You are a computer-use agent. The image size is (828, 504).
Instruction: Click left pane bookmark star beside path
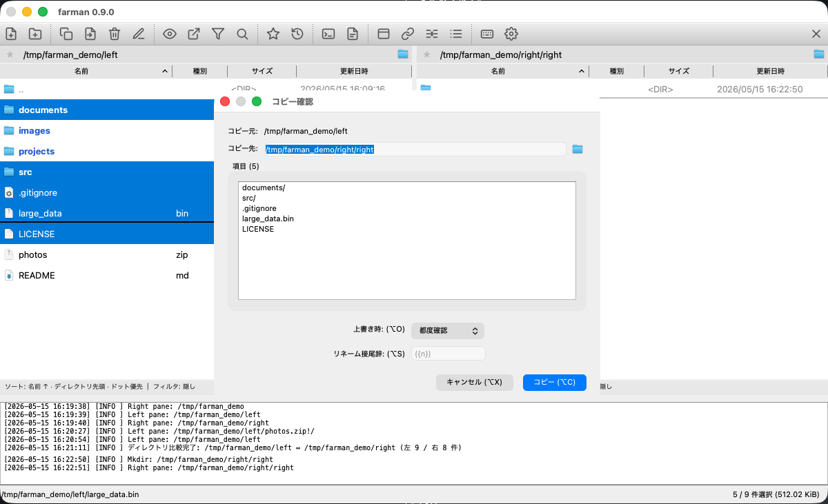point(10,54)
